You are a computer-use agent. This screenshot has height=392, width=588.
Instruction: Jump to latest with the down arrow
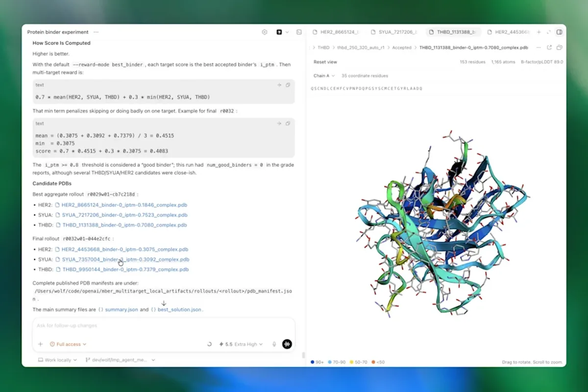click(x=164, y=303)
